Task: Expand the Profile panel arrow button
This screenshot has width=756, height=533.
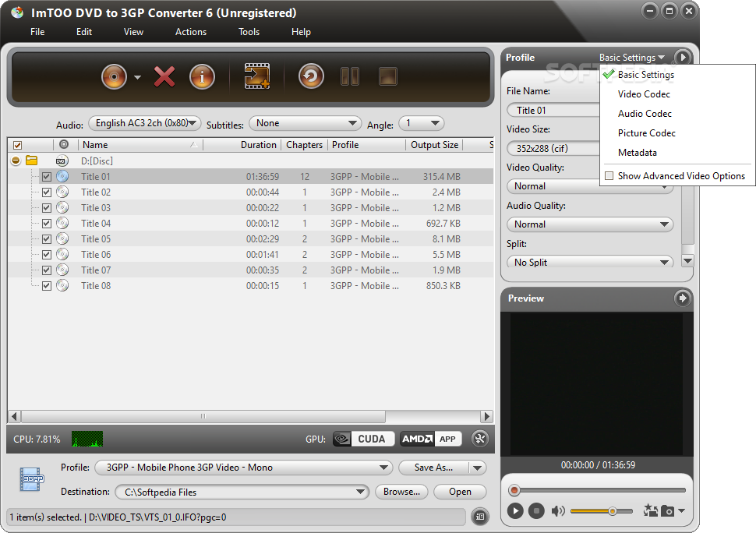Action: (x=682, y=58)
